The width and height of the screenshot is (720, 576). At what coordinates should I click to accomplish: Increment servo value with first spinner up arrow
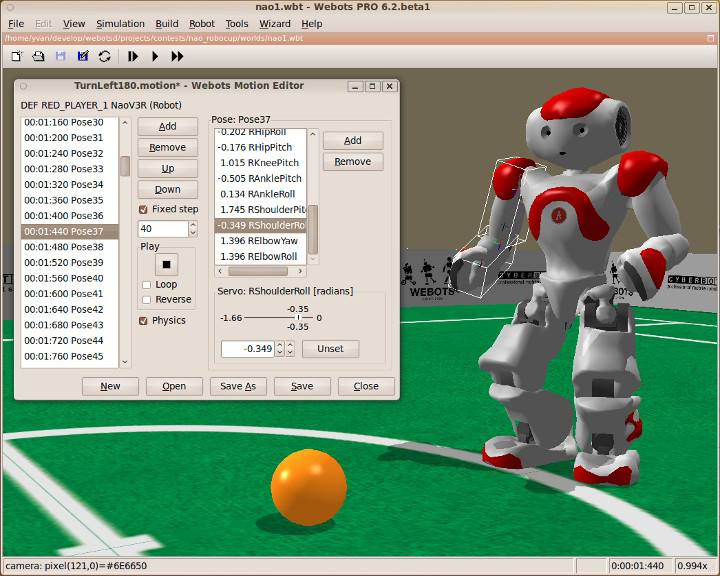pyautogui.click(x=280, y=344)
